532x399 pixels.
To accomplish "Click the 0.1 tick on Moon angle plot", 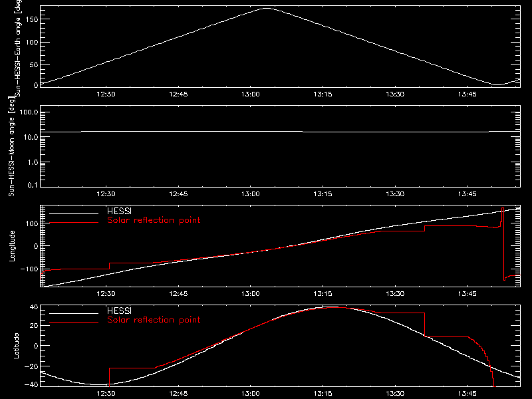I will pos(33,185).
